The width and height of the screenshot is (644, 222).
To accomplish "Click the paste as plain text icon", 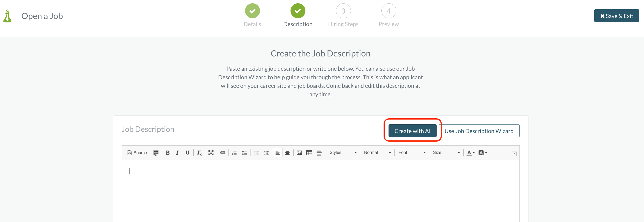I will tap(156, 152).
